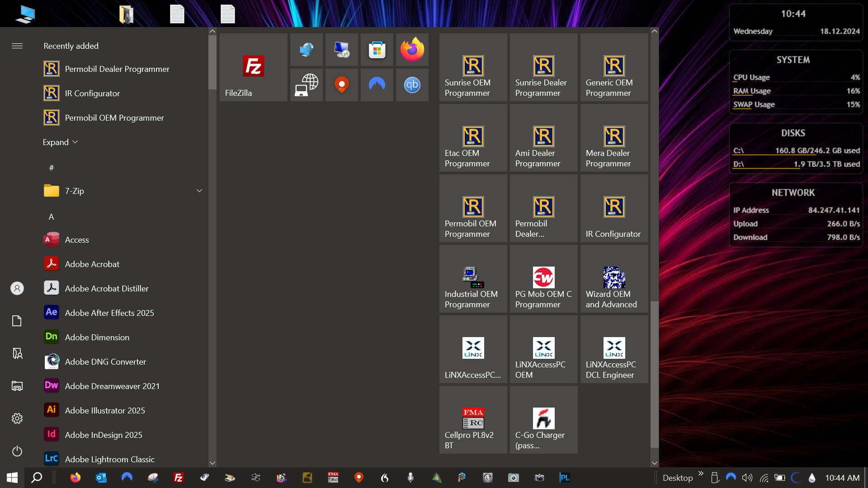The height and width of the screenshot is (488, 868).
Task: Open PG Mob OEM C Programmer tile
Action: [x=543, y=279]
